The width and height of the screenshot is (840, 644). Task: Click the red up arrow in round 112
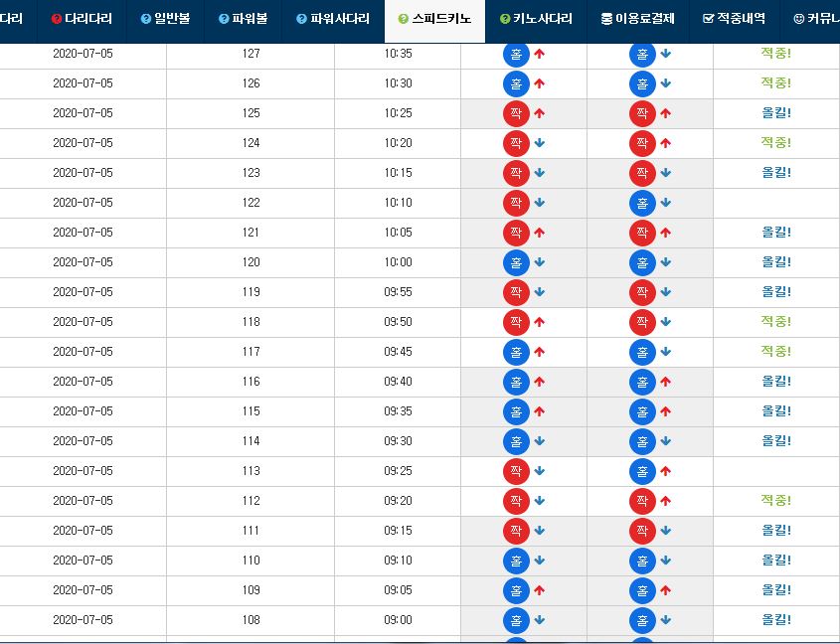point(665,501)
